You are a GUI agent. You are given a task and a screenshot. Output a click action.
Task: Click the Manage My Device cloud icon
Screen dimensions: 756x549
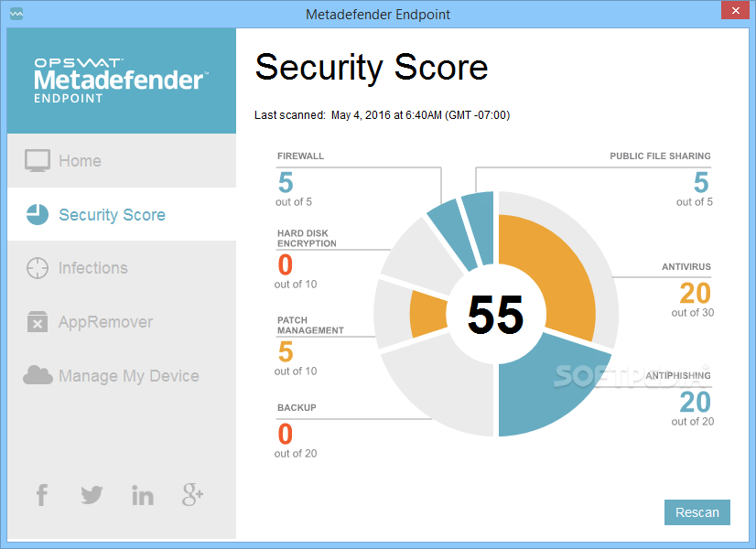[38, 375]
